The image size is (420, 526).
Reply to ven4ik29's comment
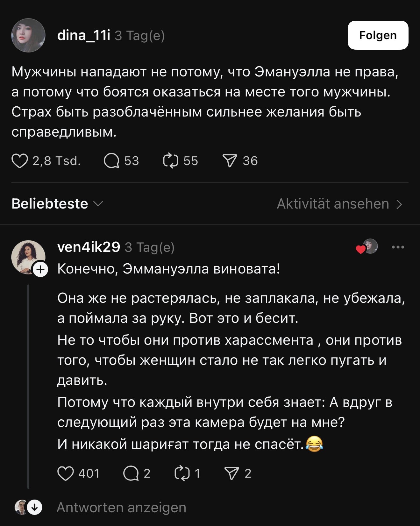pyautogui.click(x=131, y=473)
